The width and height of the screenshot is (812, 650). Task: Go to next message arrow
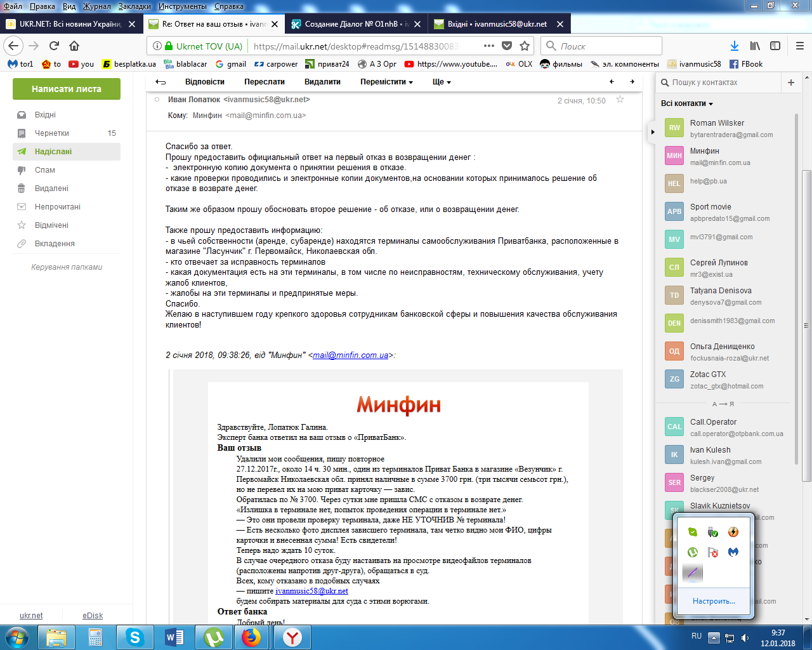(632, 82)
